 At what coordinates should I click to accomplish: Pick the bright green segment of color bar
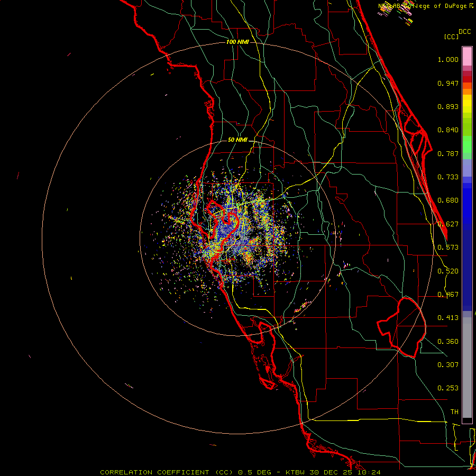click(467, 144)
